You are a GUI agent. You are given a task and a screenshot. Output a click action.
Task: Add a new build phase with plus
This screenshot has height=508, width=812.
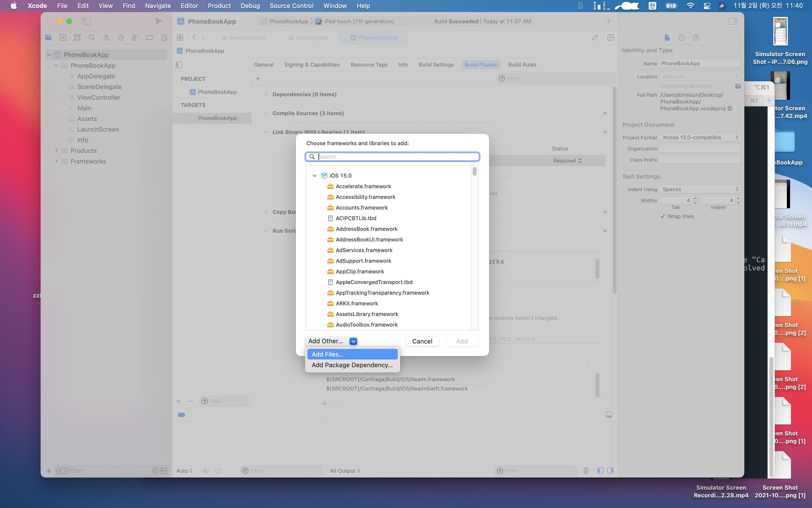[x=258, y=79]
